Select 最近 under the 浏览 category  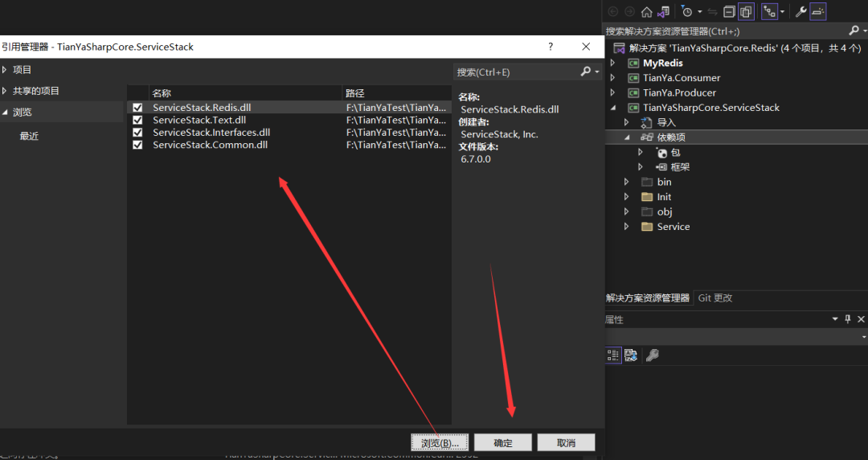(30, 137)
